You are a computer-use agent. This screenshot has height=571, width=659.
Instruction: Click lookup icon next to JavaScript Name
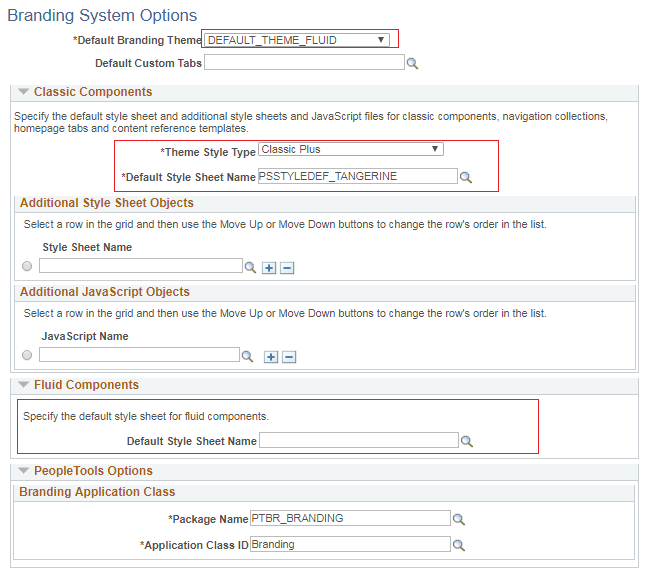pyautogui.click(x=246, y=356)
